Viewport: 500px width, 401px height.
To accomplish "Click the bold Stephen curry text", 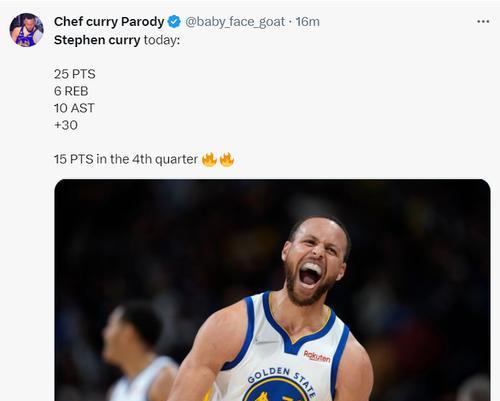I will pos(97,40).
